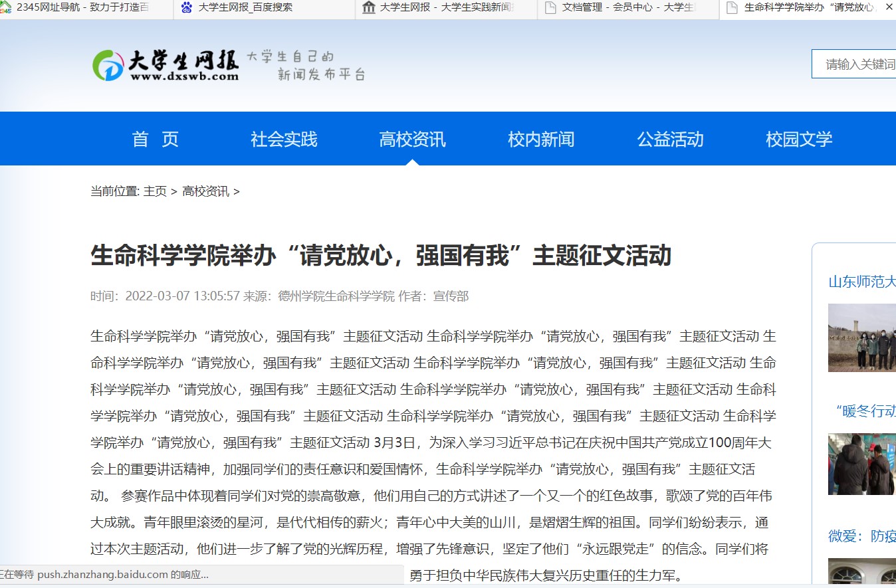Viewport: 896px width, 588px height.
Task: Open the 校园文学 section
Action: [798, 139]
